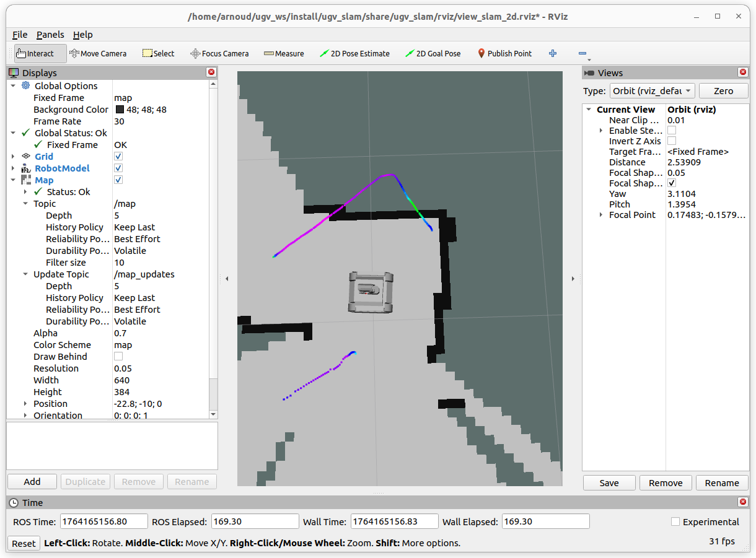Pick the Measure tool
The height and width of the screenshot is (558, 756).
coord(284,53)
